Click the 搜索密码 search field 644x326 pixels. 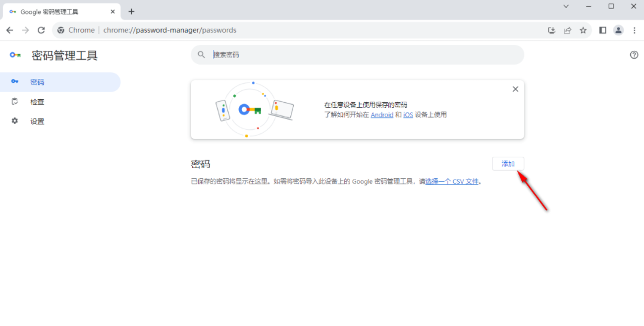click(x=357, y=54)
